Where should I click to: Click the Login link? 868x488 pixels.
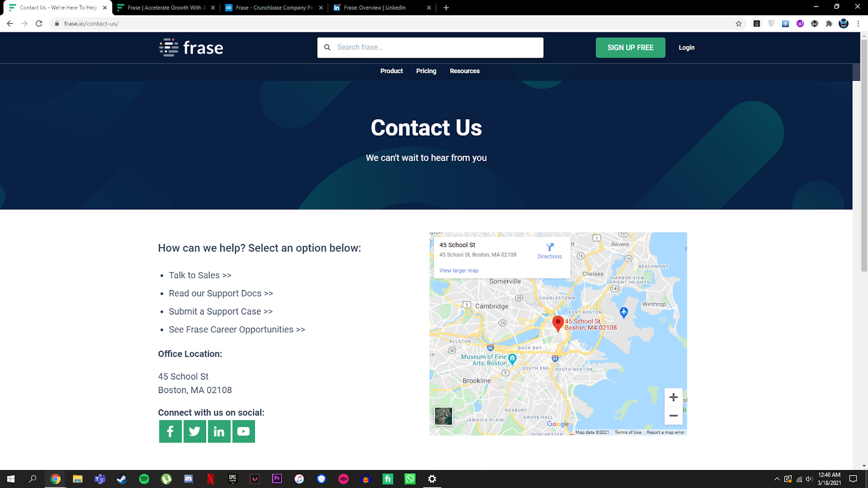tap(687, 48)
